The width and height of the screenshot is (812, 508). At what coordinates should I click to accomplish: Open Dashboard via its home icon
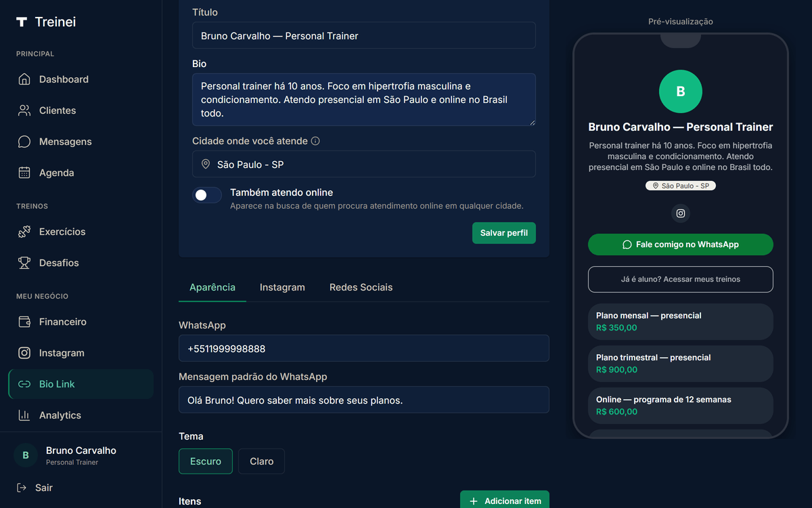pos(24,79)
